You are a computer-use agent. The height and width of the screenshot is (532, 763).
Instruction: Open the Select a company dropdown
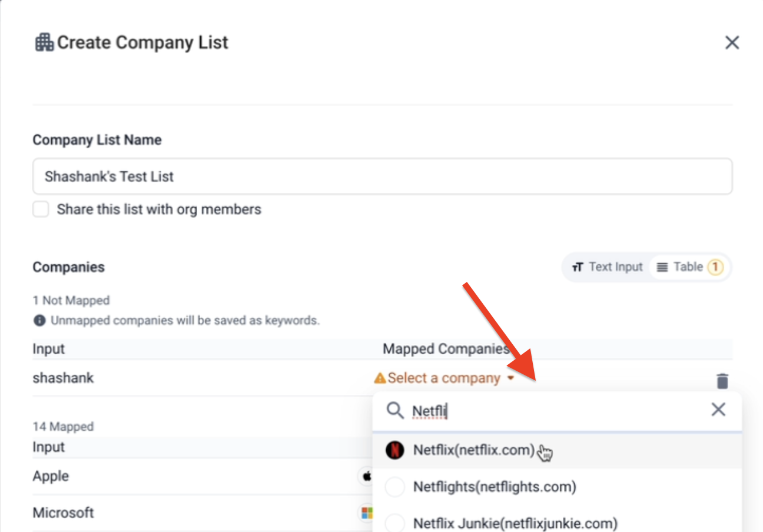[x=444, y=378]
